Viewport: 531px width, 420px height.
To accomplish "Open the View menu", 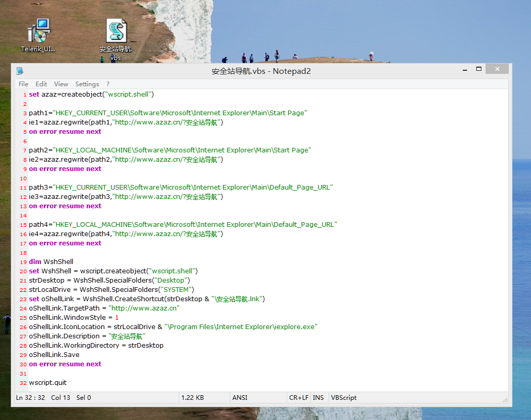I will click(61, 84).
